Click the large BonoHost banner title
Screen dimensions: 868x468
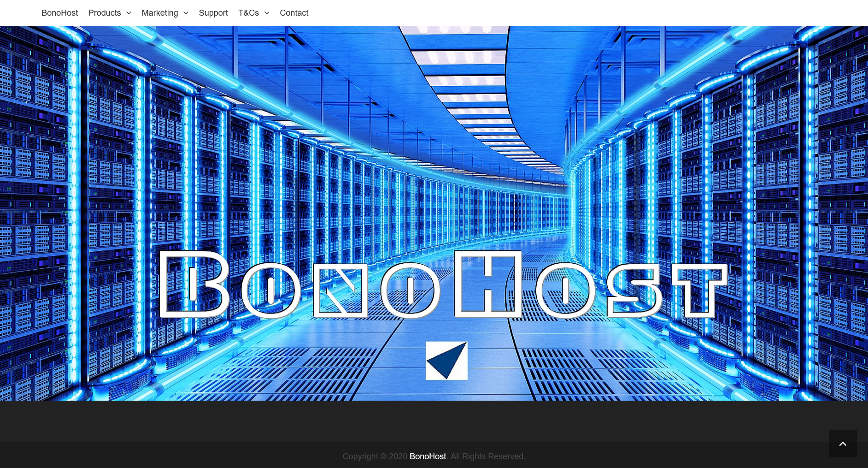[443, 284]
